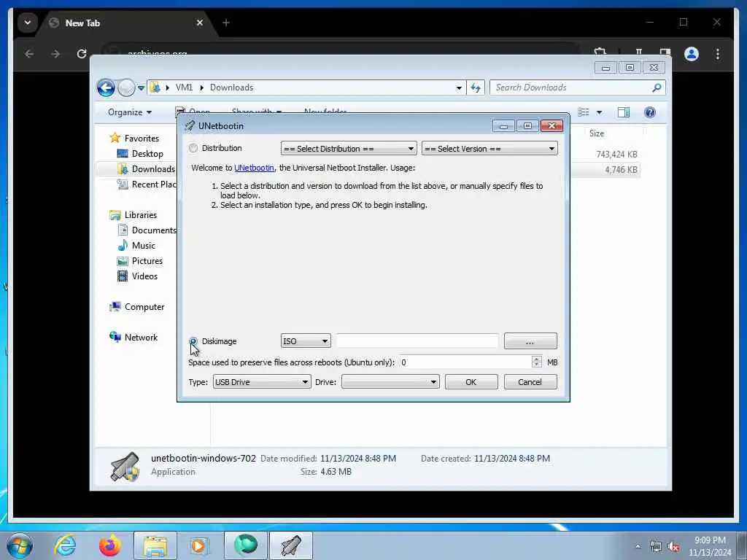
Task: Decrease persistence space with down stepper arrow
Action: pos(536,366)
